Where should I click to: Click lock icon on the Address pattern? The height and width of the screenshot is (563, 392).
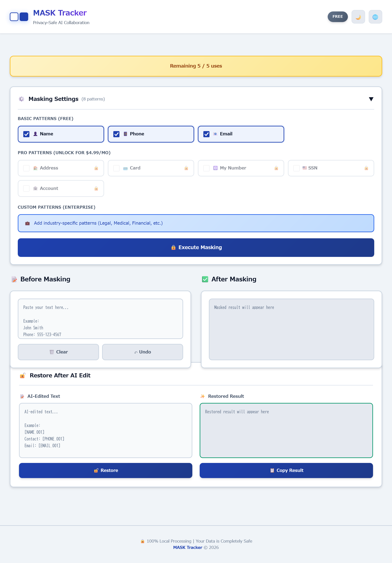pos(96,168)
